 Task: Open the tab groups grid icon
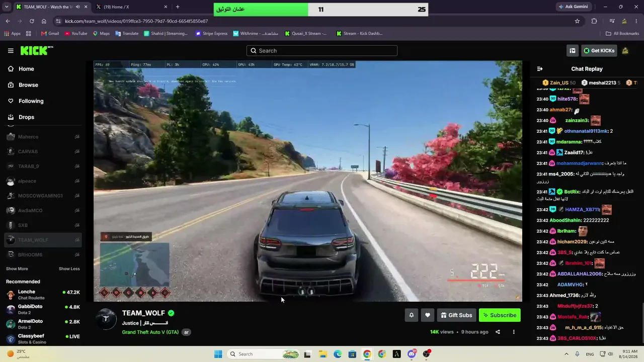click(x=29, y=34)
